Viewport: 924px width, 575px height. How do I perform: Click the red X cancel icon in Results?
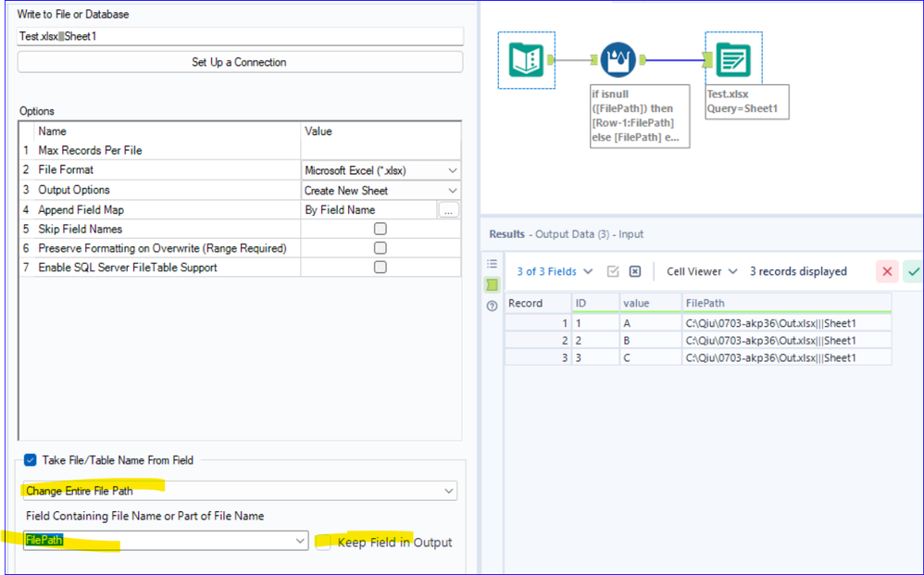pos(887,271)
